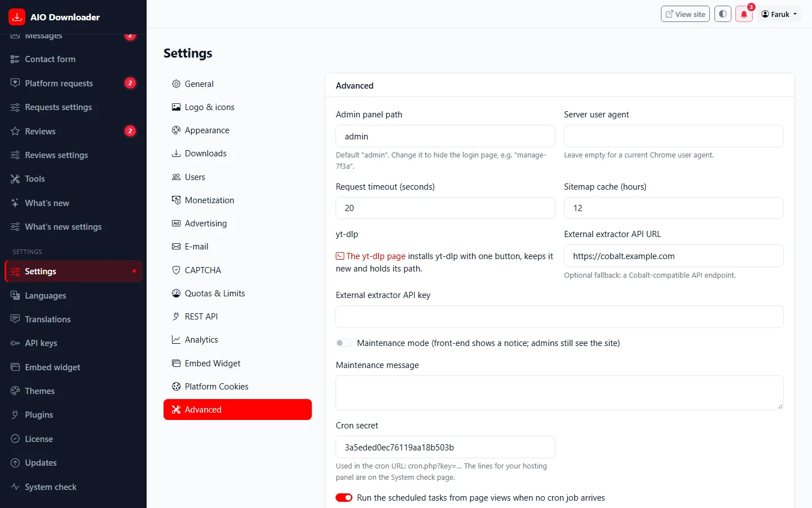
Task: Click the E-mail envelope icon
Action: [176, 247]
